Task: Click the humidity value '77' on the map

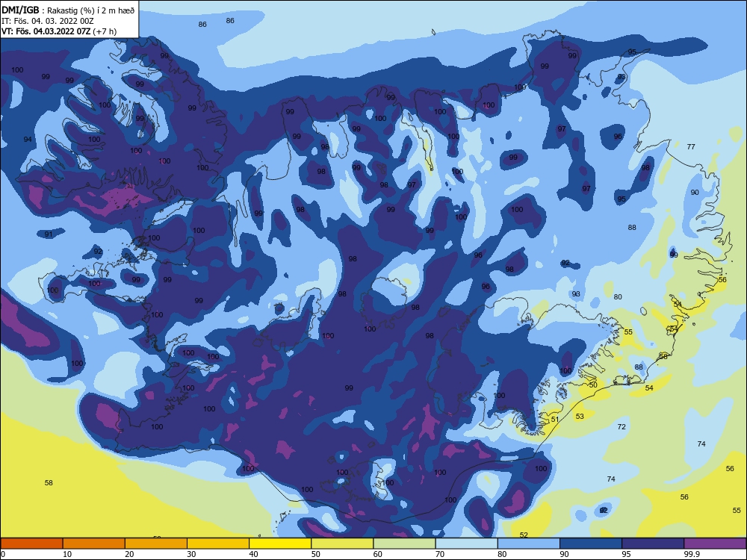Action: [x=691, y=146]
